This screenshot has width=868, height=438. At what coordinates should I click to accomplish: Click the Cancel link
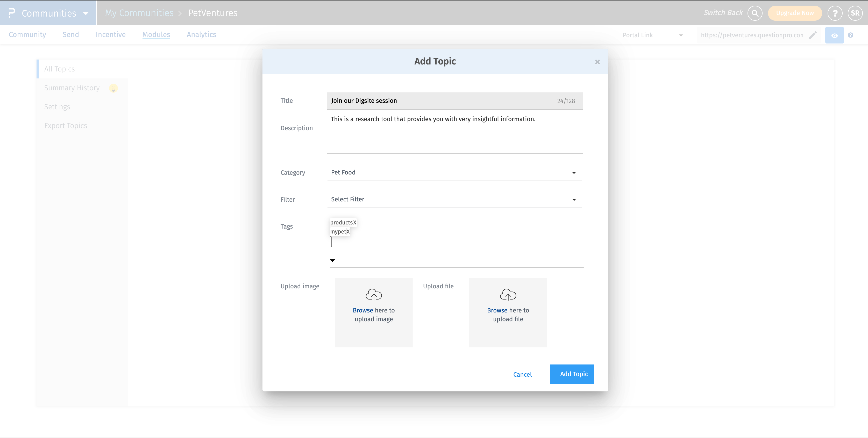point(522,374)
